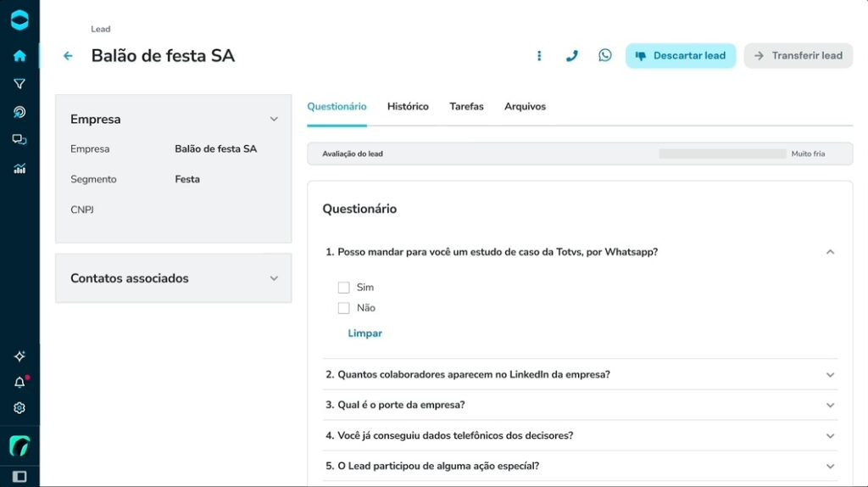This screenshot has height=487, width=868.
Task: Open the funnel filter icon in sidebar
Action: (x=19, y=84)
